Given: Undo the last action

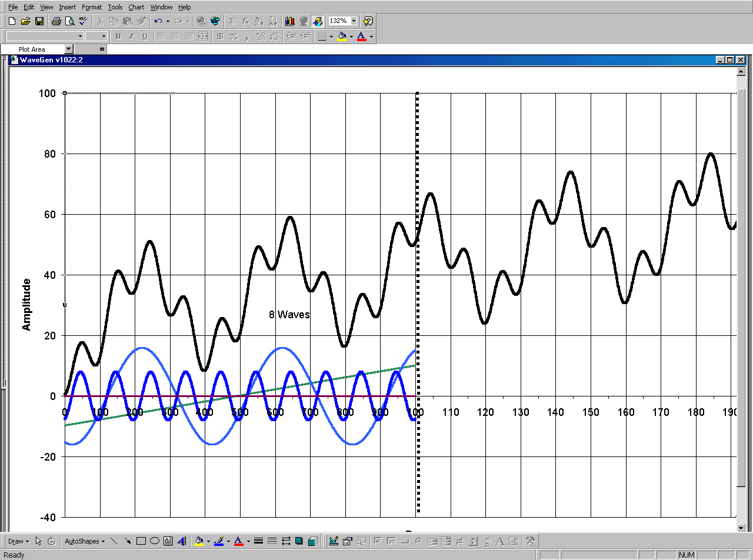Looking at the screenshot, I should (x=158, y=21).
